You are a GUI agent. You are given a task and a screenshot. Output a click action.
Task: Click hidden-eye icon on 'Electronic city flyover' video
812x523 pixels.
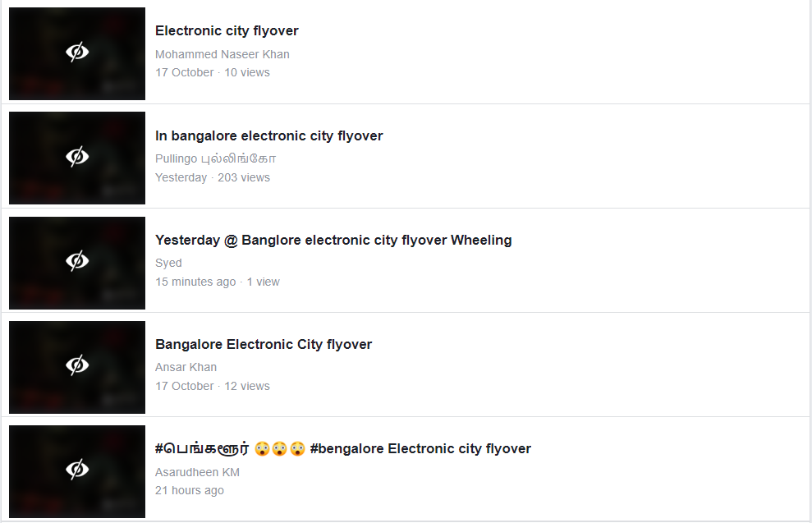77,53
